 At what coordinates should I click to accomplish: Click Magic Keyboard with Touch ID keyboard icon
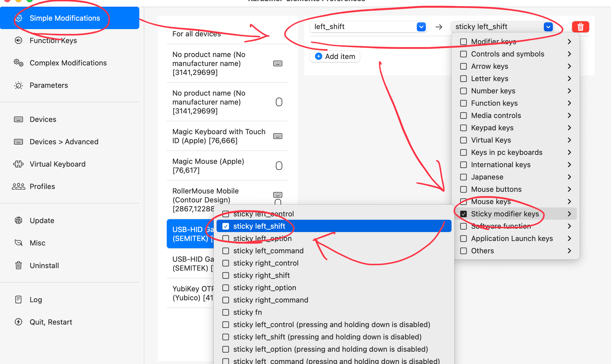click(x=278, y=136)
